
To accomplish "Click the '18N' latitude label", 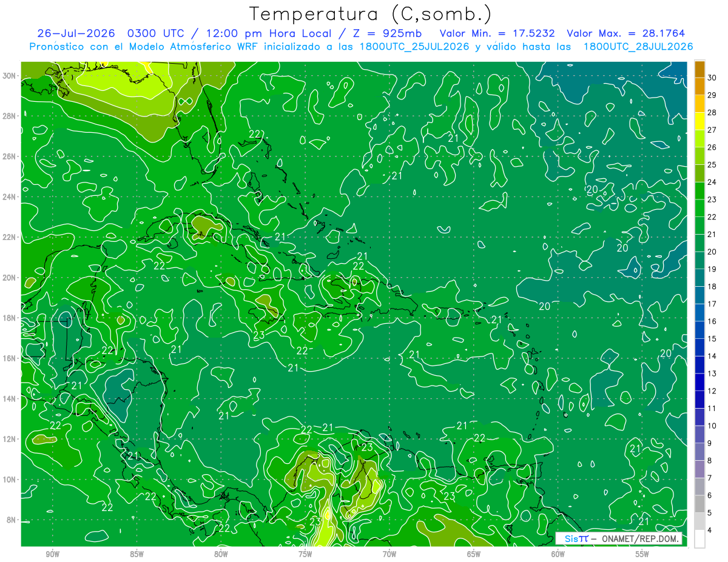I will 10,318.
